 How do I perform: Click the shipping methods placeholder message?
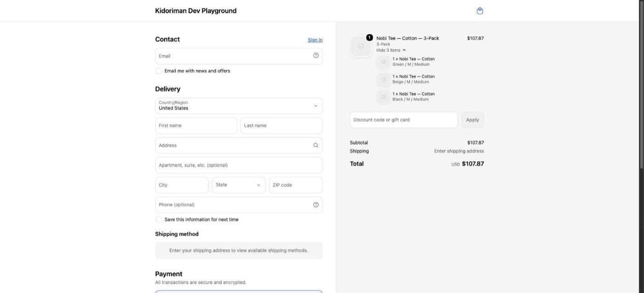point(239,251)
